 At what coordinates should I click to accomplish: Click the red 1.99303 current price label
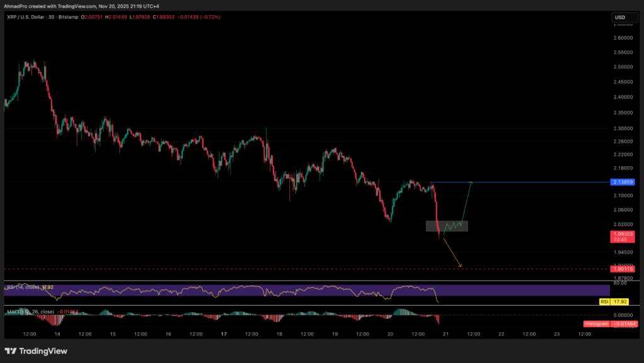tap(621, 233)
